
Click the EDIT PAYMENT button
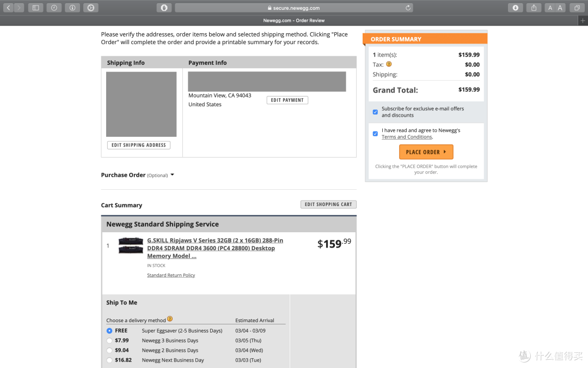pos(287,100)
